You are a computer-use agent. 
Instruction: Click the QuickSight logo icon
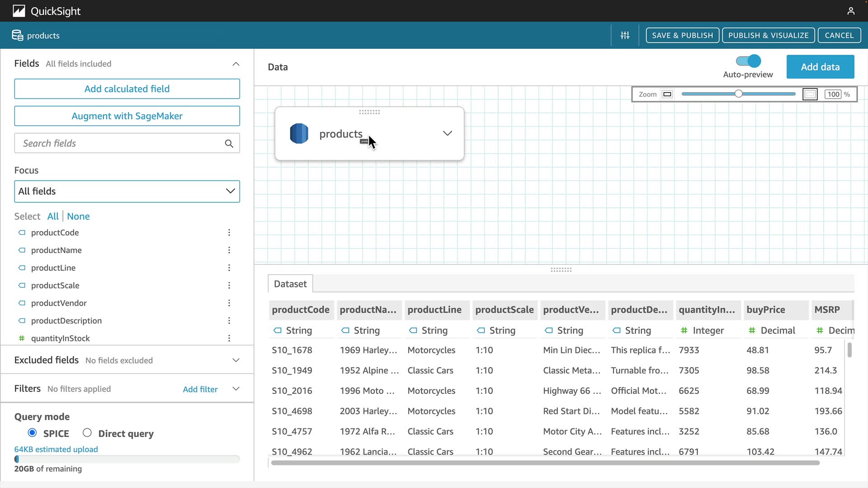[x=19, y=11]
